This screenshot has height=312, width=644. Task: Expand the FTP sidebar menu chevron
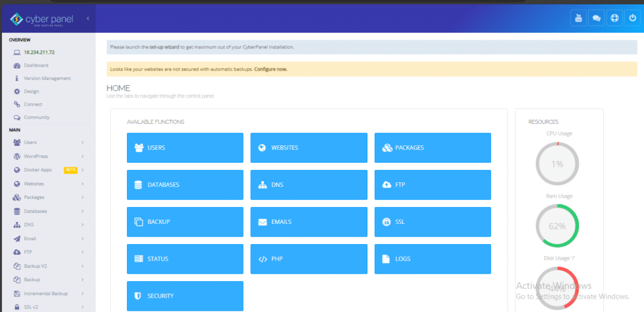[82, 252]
